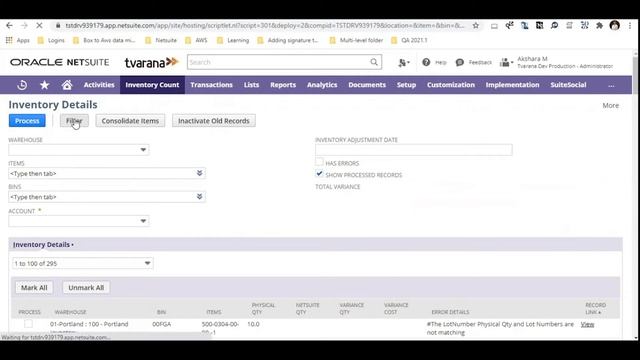Open the More link at top right
The width and height of the screenshot is (640, 360).
[x=611, y=105]
